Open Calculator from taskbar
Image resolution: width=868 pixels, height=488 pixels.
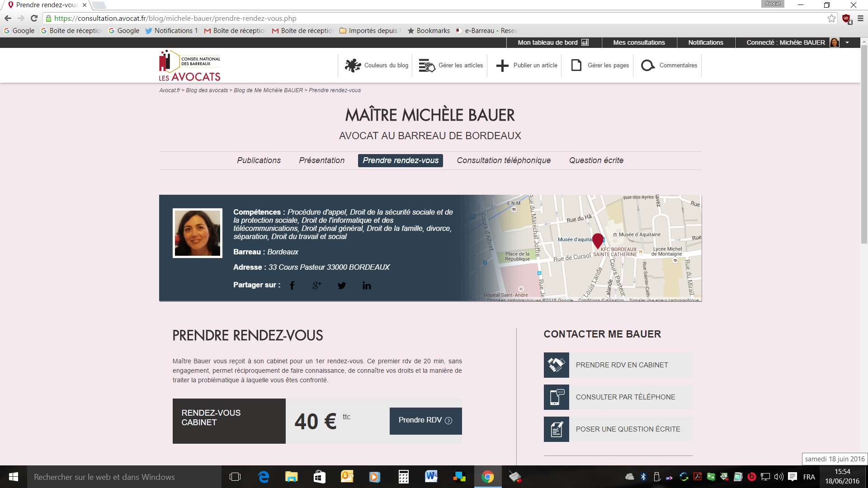point(403,477)
